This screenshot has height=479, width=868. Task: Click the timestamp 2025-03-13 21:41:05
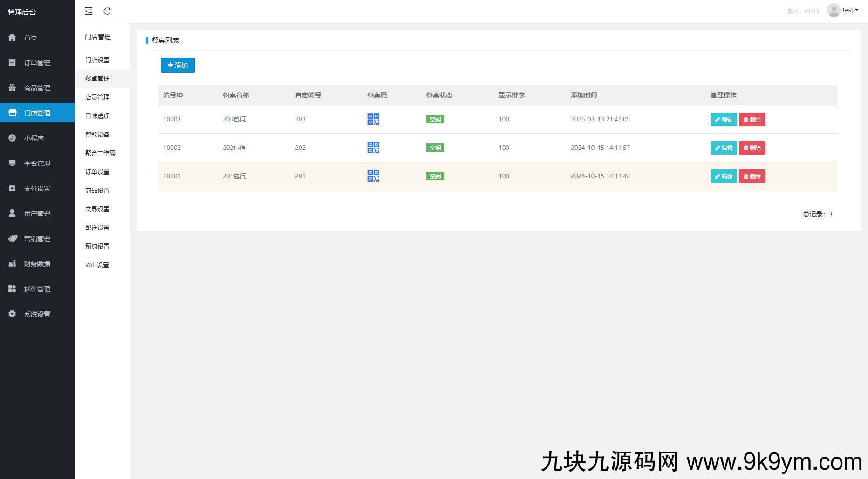[x=600, y=120]
